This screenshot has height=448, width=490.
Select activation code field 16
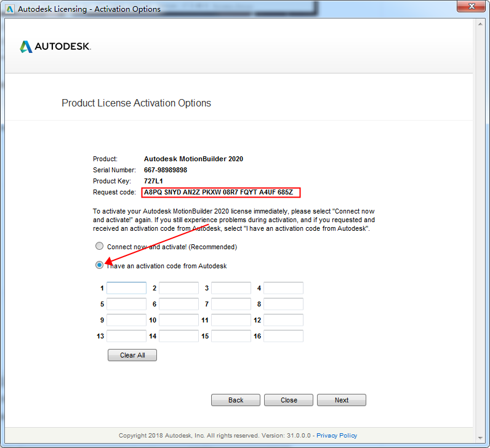[283, 336]
